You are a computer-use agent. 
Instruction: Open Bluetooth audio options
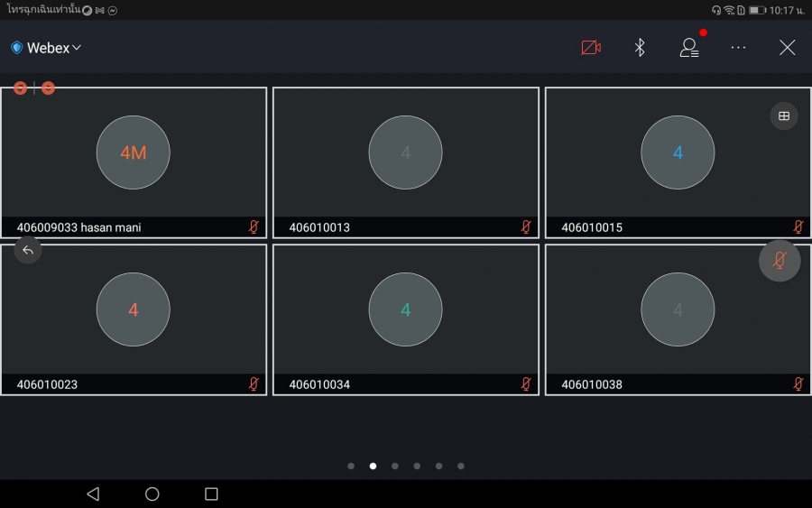click(x=640, y=48)
